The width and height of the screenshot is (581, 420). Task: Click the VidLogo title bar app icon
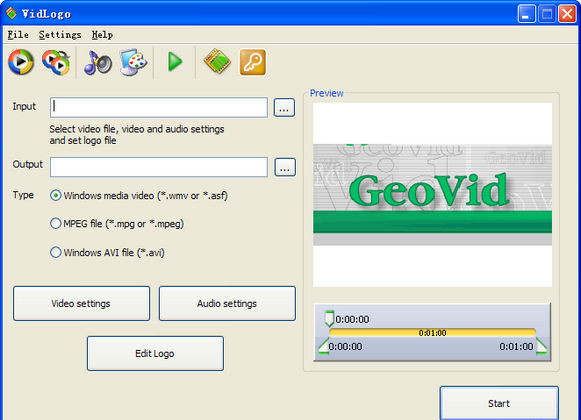click(x=11, y=13)
